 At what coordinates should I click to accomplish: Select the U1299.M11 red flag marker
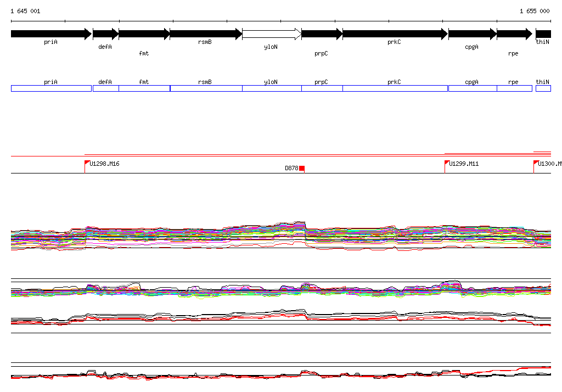(447, 163)
